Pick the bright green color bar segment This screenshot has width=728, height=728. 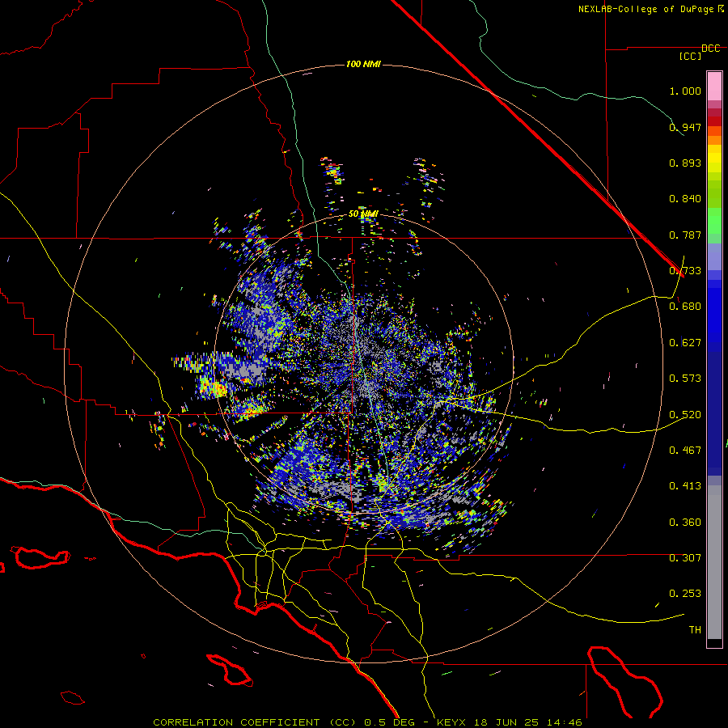coord(714,221)
